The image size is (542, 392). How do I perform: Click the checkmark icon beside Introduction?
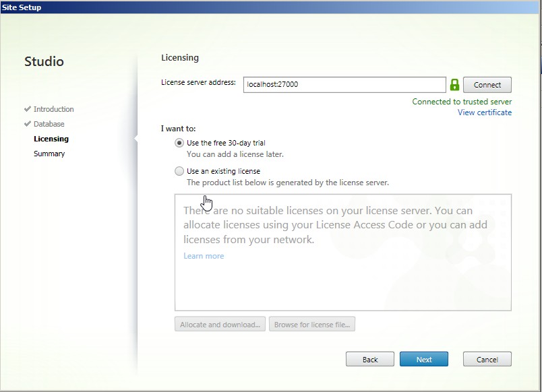point(28,109)
